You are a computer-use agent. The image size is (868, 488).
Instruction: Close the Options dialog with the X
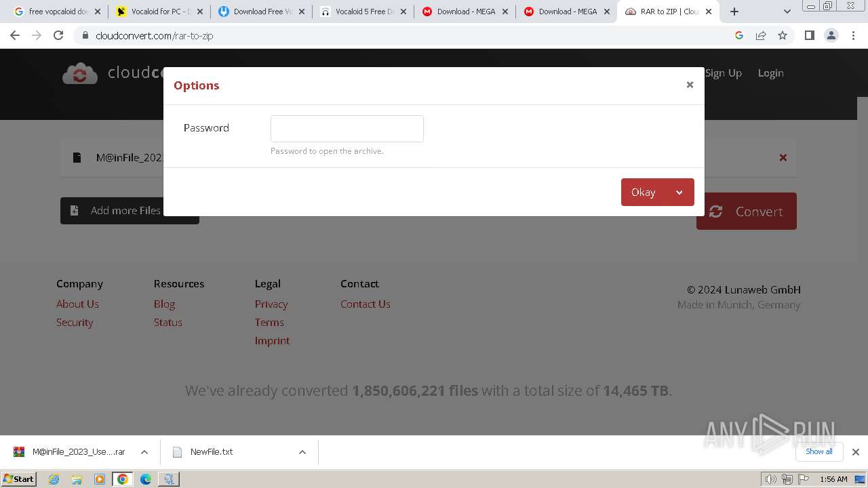tap(690, 85)
